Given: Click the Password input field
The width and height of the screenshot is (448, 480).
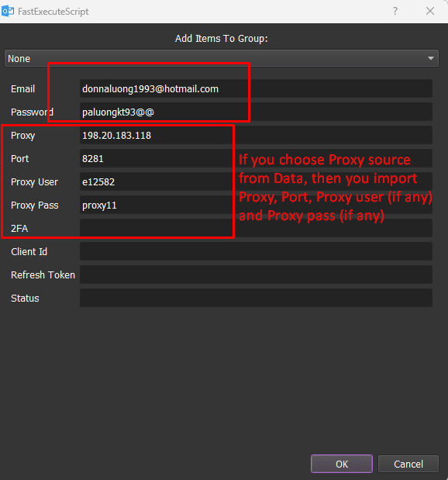Looking at the screenshot, I should click(x=256, y=112).
